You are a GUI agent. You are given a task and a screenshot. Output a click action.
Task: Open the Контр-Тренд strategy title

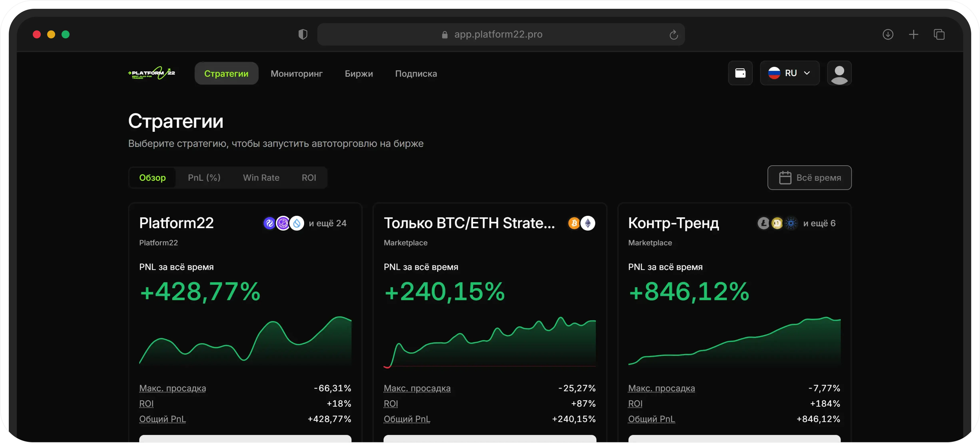point(673,223)
